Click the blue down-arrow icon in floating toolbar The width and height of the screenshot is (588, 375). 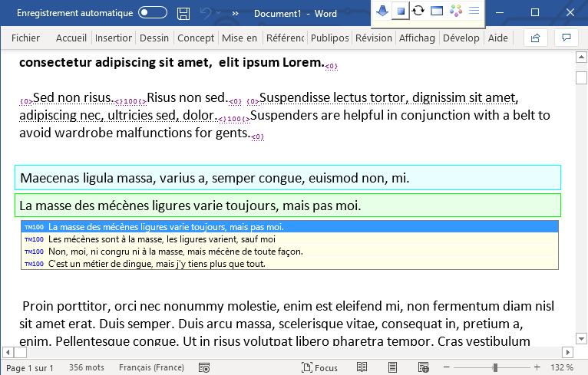(x=382, y=11)
